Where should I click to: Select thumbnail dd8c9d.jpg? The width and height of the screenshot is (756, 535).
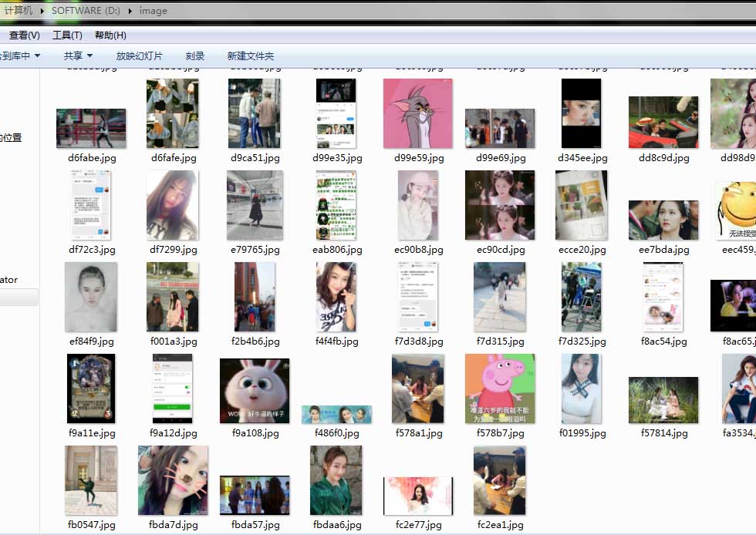pos(663,123)
